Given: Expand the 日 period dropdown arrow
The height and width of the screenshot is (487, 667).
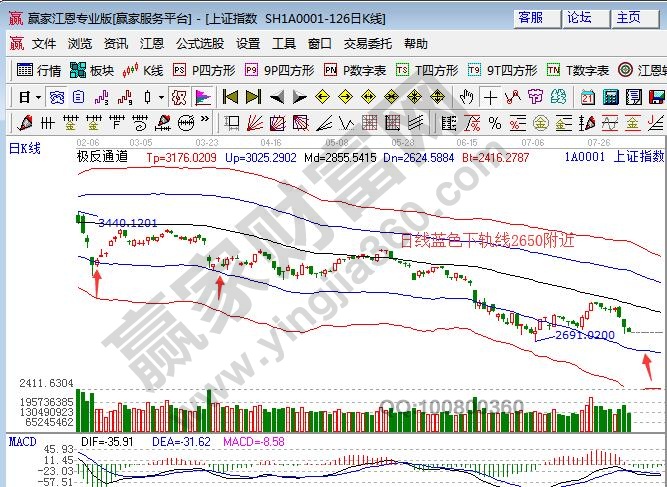Looking at the screenshot, I should pos(39,97).
